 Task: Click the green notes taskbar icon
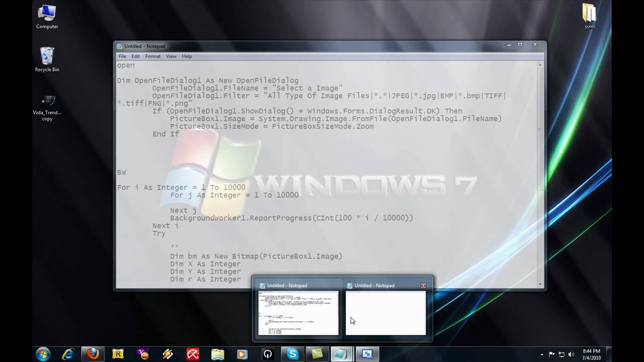317,354
